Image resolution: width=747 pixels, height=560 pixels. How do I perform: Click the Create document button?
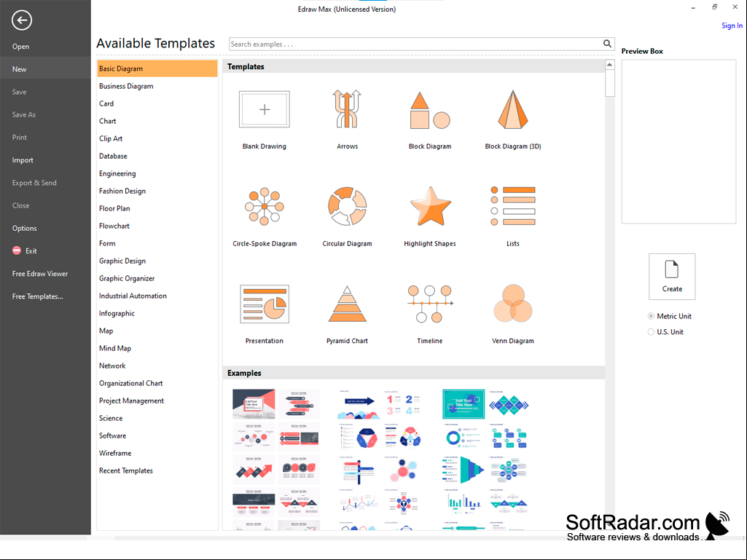(x=672, y=277)
